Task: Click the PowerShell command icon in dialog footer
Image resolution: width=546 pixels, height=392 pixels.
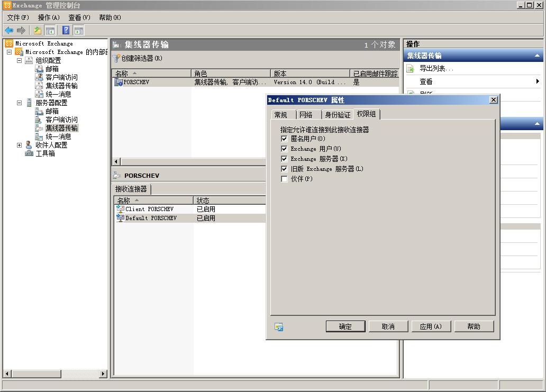Action: (x=279, y=327)
